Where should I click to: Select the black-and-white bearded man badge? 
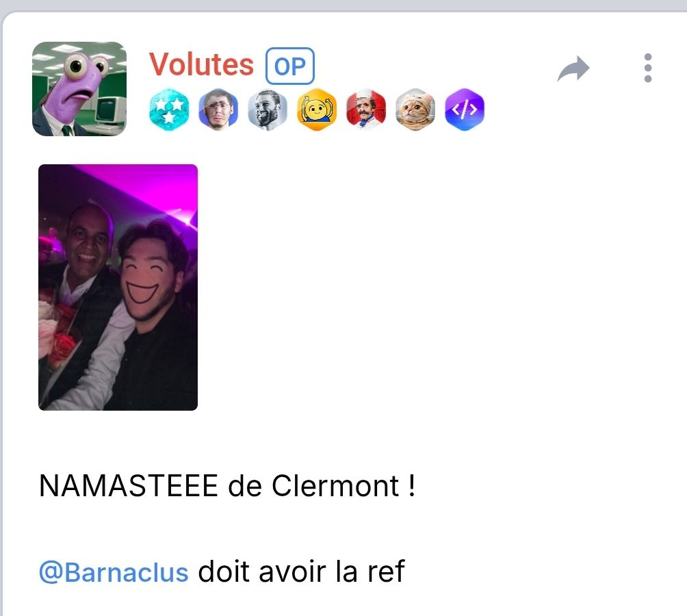point(268,110)
